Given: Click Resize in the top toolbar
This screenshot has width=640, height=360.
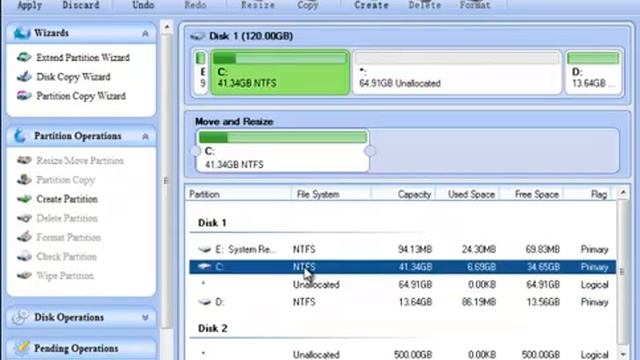Looking at the screenshot, I should (258, 5).
